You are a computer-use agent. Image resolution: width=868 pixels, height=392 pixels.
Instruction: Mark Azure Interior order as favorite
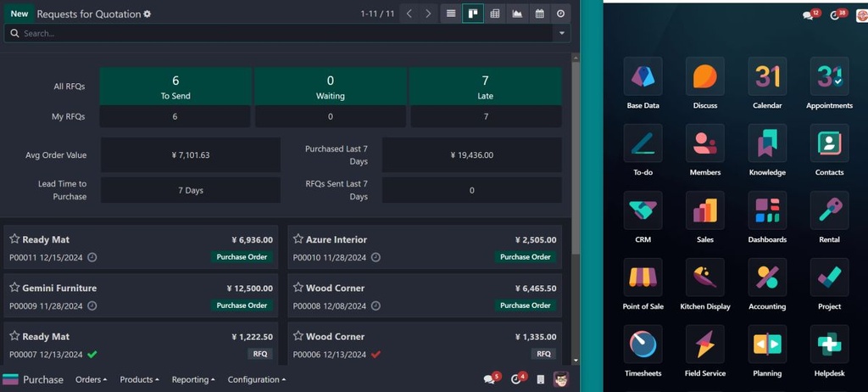pos(298,240)
